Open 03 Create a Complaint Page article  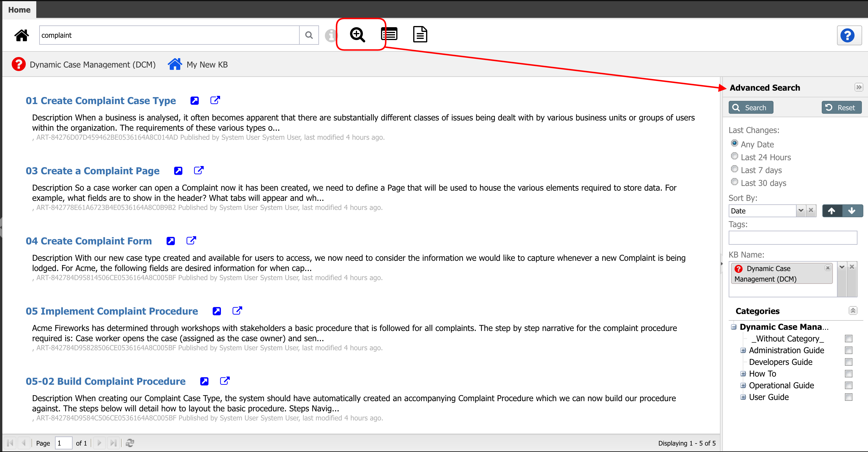coord(93,171)
